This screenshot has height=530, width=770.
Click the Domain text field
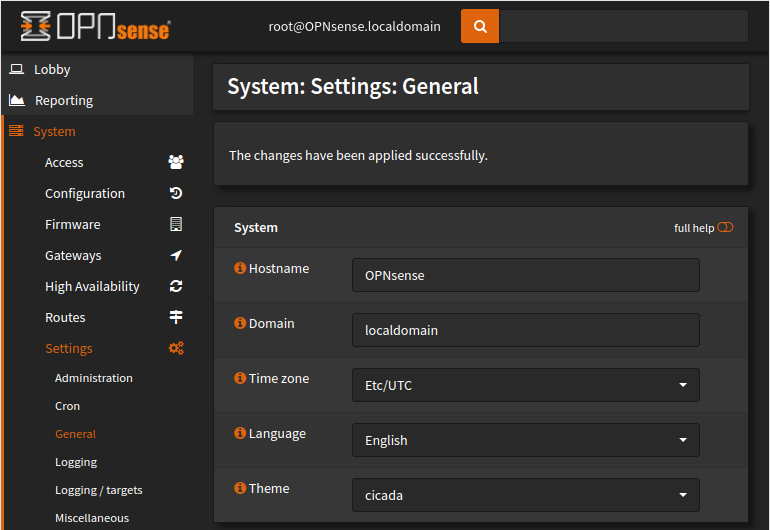525,330
